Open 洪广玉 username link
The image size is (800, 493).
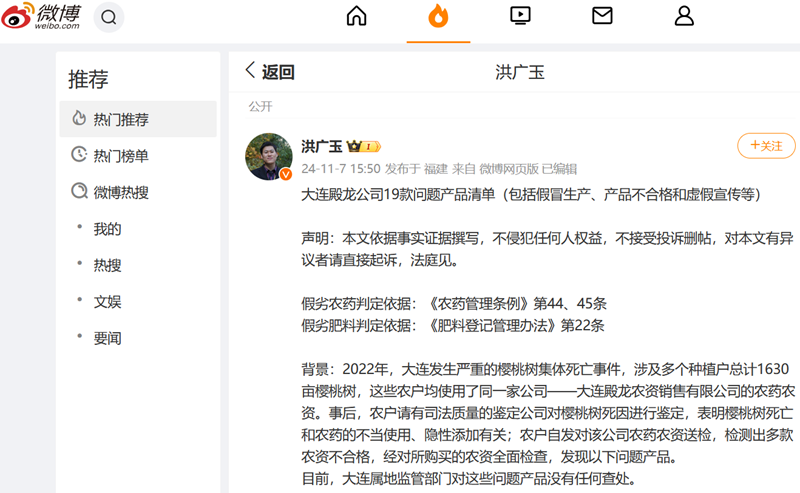click(x=322, y=146)
